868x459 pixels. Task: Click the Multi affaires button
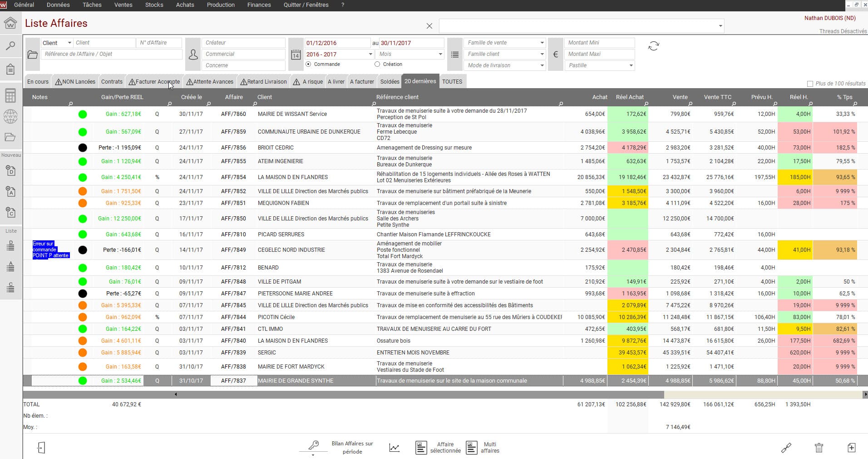[x=483, y=448]
